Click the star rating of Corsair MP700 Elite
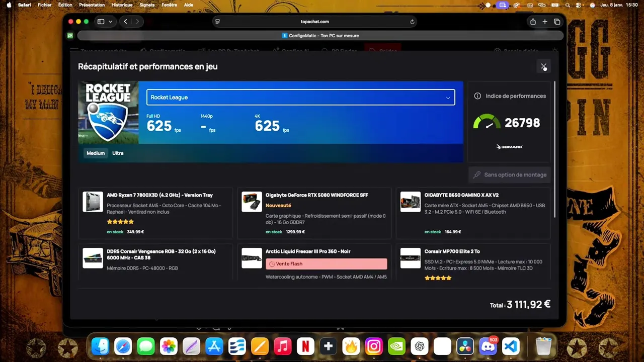The height and width of the screenshot is (362, 644). 438,278
